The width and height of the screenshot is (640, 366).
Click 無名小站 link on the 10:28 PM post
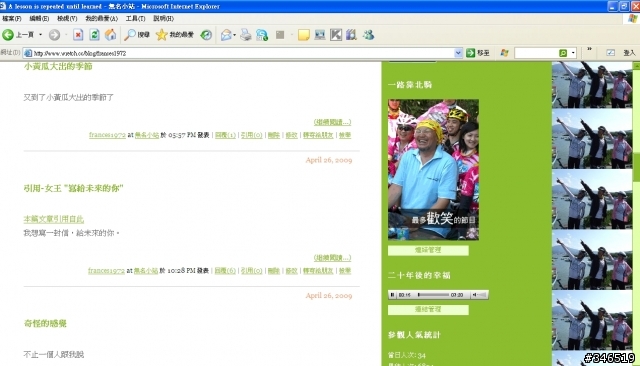[146, 271]
